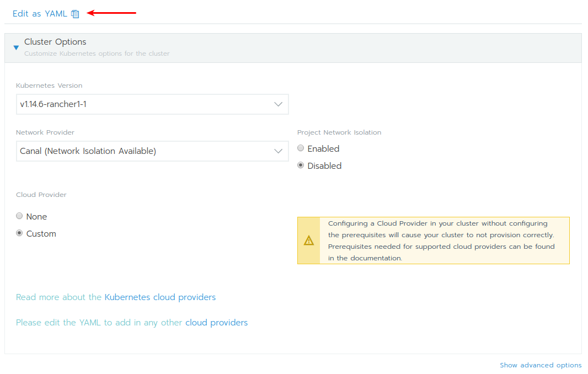588x374 pixels.
Task: Click the Cluster Options header title
Action: 55,42
